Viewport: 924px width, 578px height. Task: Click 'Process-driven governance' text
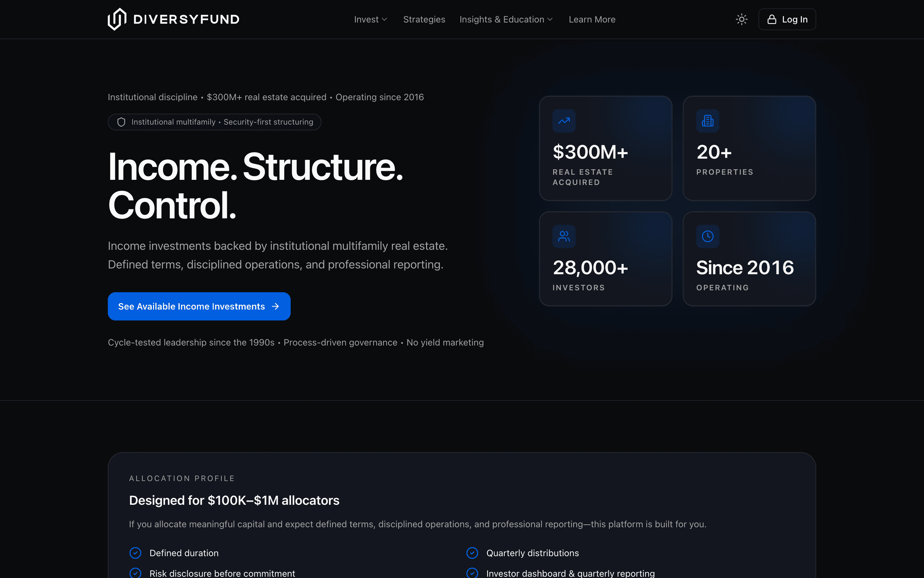click(x=340, y=343)
